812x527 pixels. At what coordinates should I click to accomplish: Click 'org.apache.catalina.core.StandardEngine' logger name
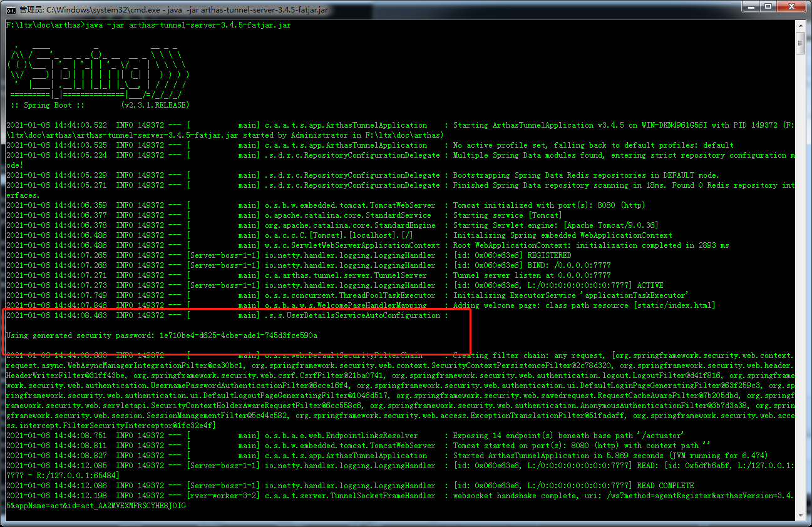(x=349, y=225)
